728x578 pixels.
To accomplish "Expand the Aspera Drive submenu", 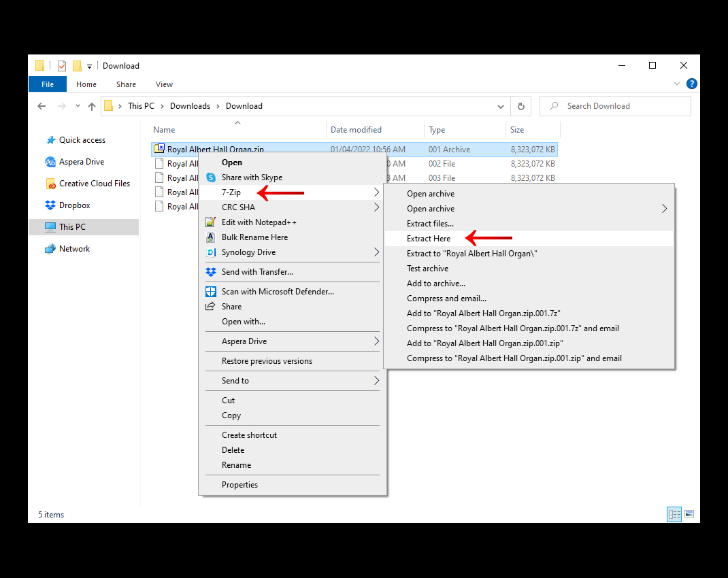I will click(376, 341).
